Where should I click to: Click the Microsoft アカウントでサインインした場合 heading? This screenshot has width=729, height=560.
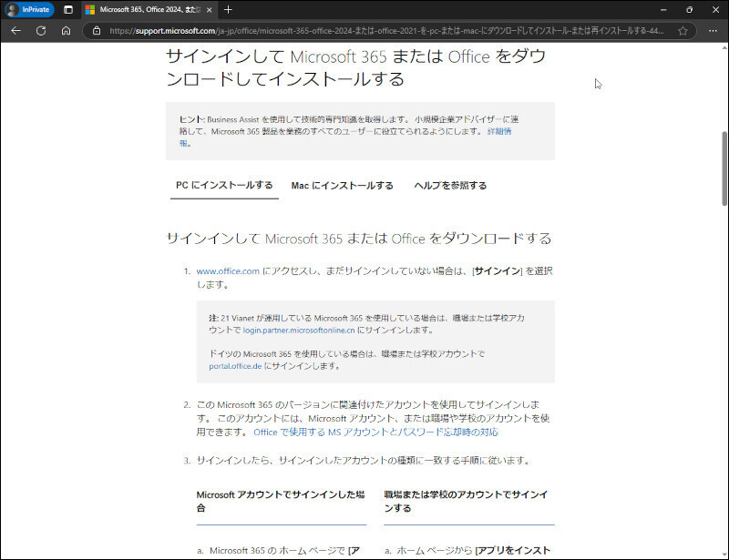click(x=281, y=501)
